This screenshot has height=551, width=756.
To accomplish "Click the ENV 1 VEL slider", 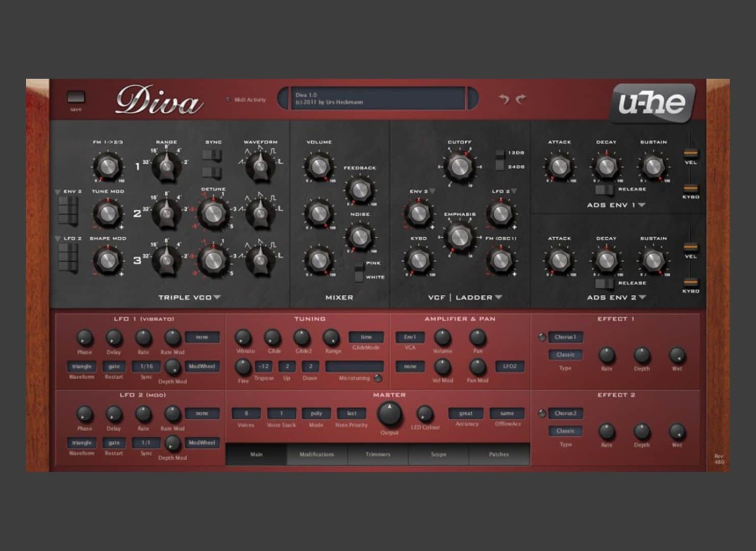I will (x=691, y=152).
